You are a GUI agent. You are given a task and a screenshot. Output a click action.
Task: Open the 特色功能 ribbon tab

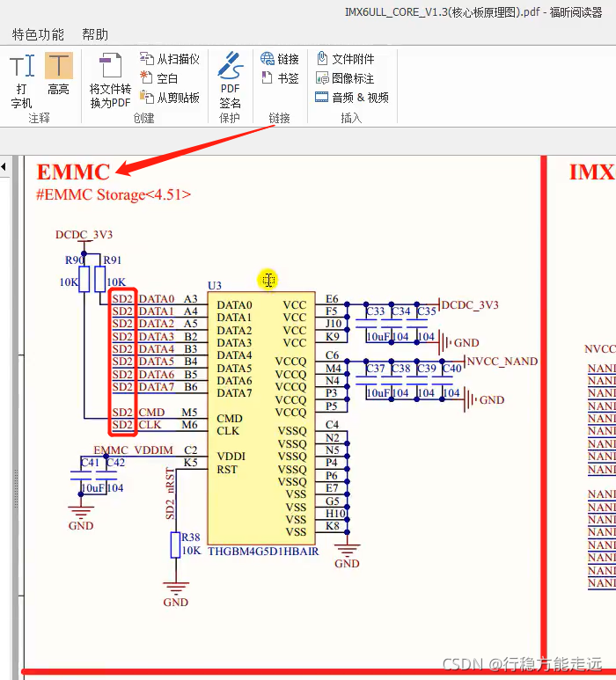coord(38,34)
